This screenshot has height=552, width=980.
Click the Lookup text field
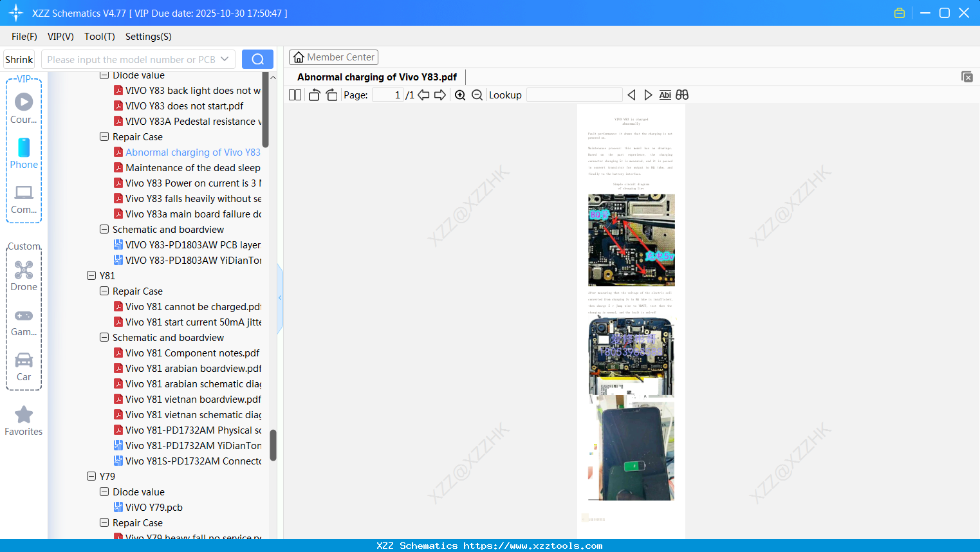tap(575, 95)
